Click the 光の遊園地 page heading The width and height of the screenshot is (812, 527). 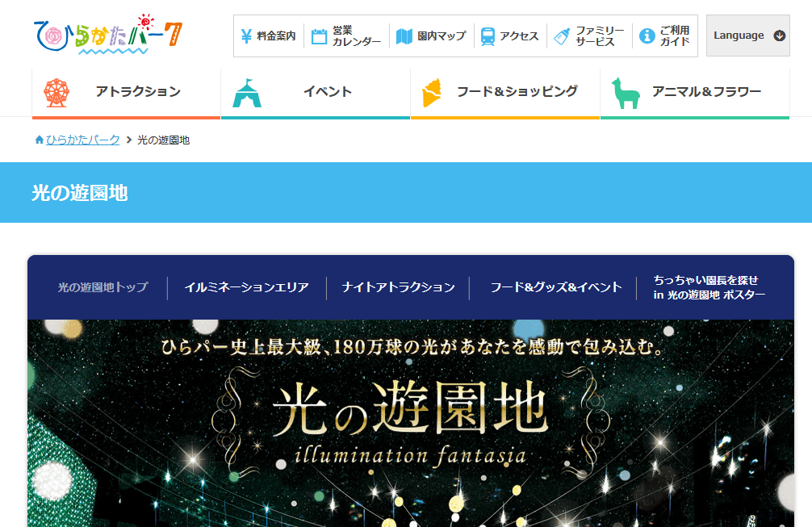[80, 193]
